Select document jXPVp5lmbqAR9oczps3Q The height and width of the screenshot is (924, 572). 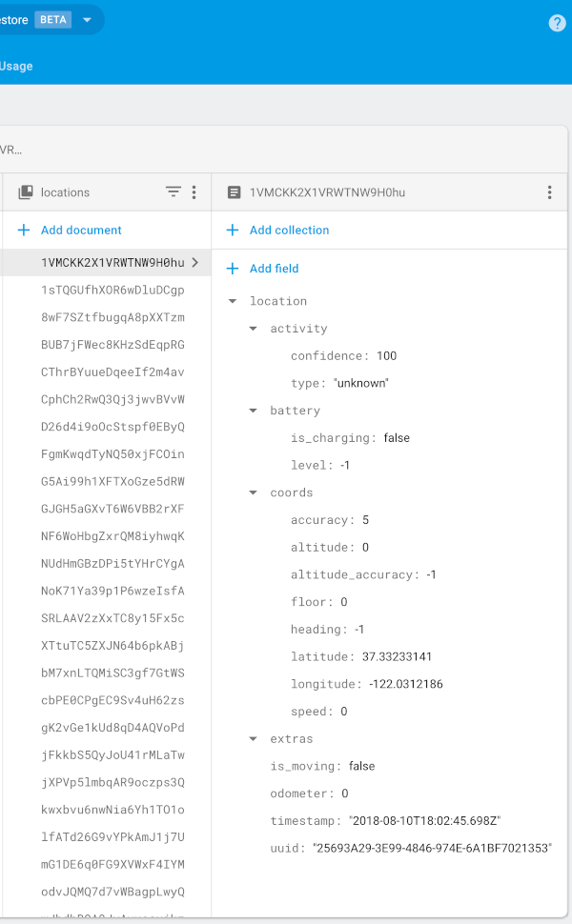pyautogui.click(x=112, y=783)
